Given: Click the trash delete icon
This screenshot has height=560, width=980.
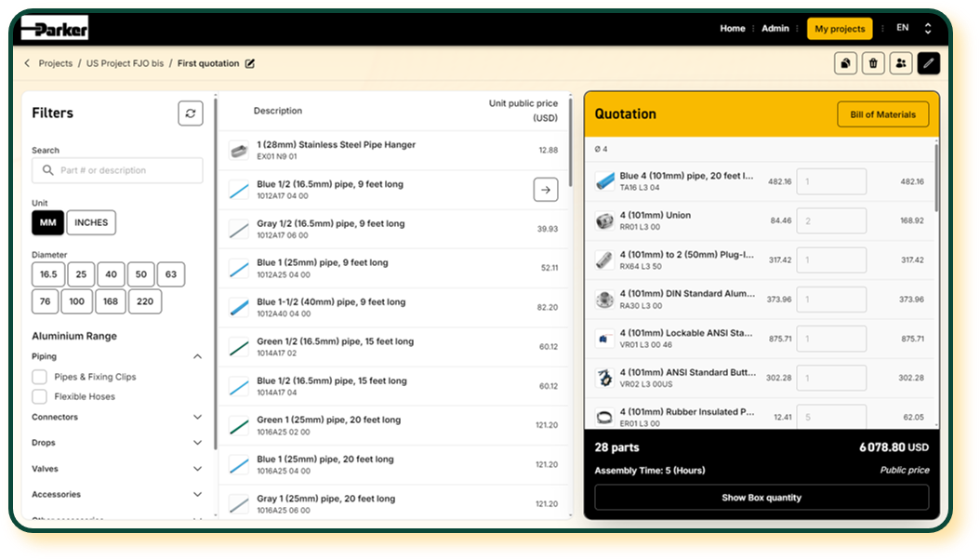Looking at the screenshot, I should coord(873,63).
